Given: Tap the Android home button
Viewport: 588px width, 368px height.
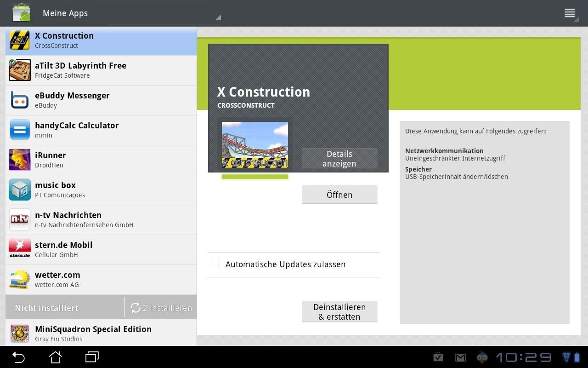Looking at the screenshot, I should (x=56, y=357).
